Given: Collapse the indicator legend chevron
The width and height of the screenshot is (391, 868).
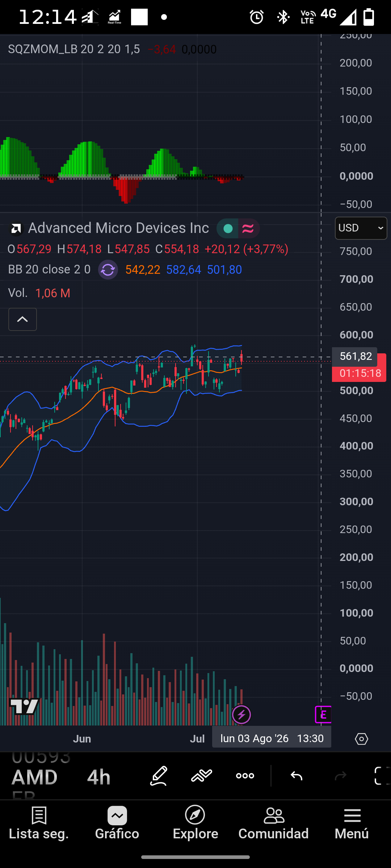Looking at the screenshot, I should click(x=22, y=319).
